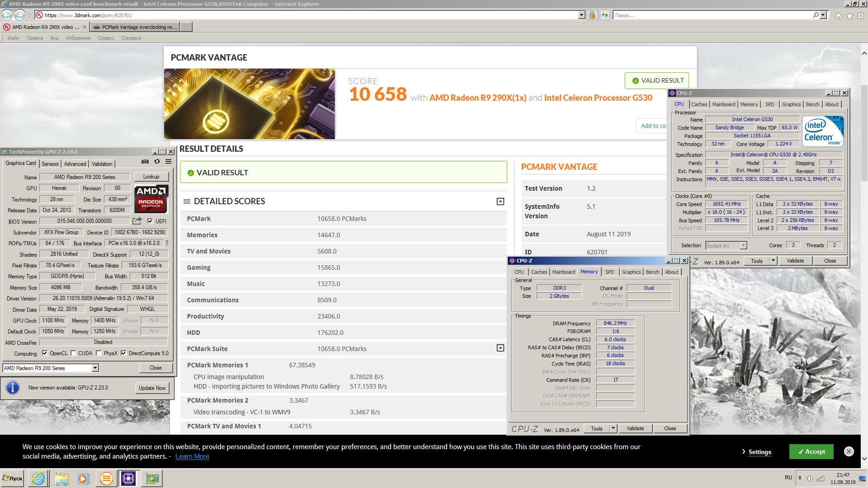
Task: Click the Intel Celeron logo in CPU-Z
Action: pyautogui.click(x=823, y=131)
